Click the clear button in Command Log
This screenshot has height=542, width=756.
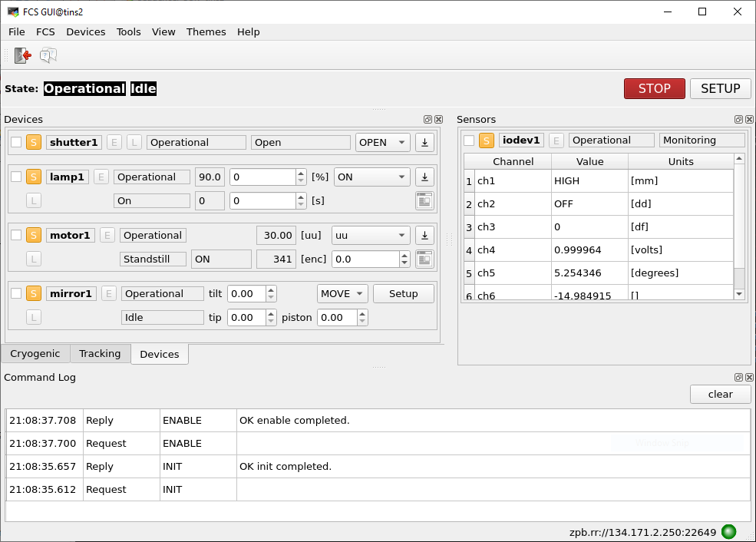(x=720, y=394)
